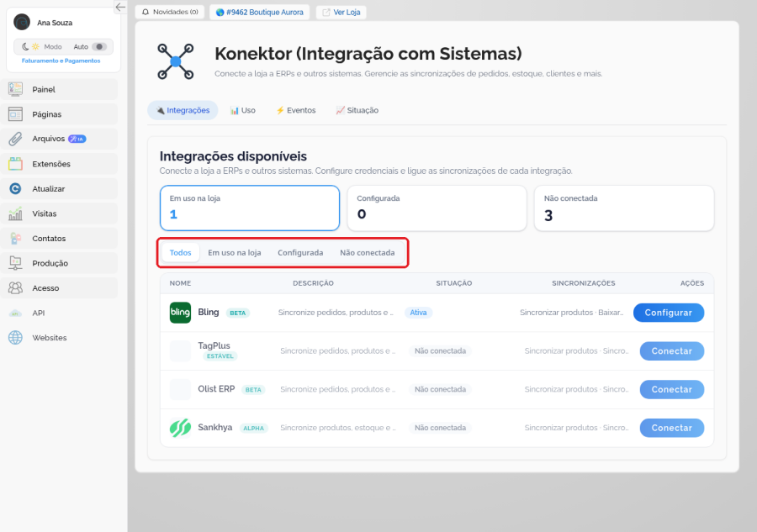Open the Contatos sidebar icon

(x=15, y=239)
